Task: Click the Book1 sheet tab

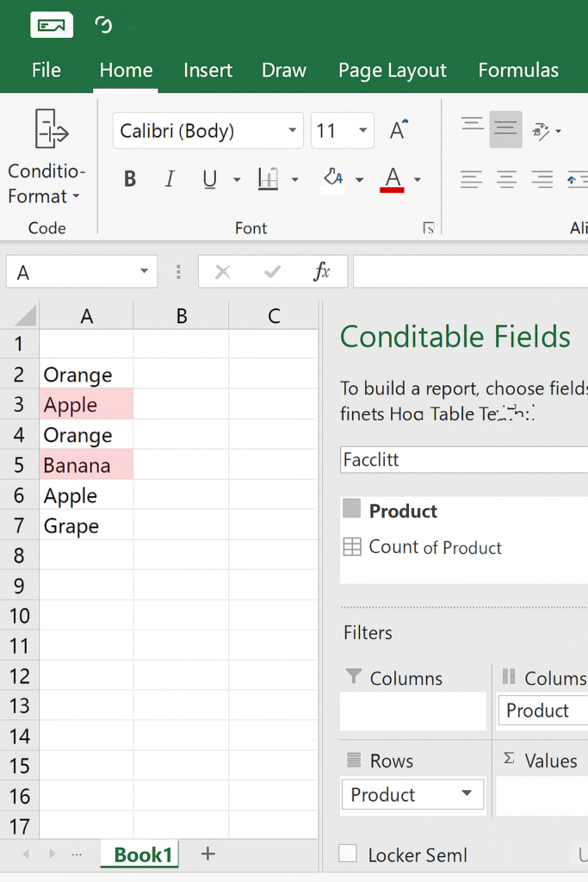Action: click(143, 854)
